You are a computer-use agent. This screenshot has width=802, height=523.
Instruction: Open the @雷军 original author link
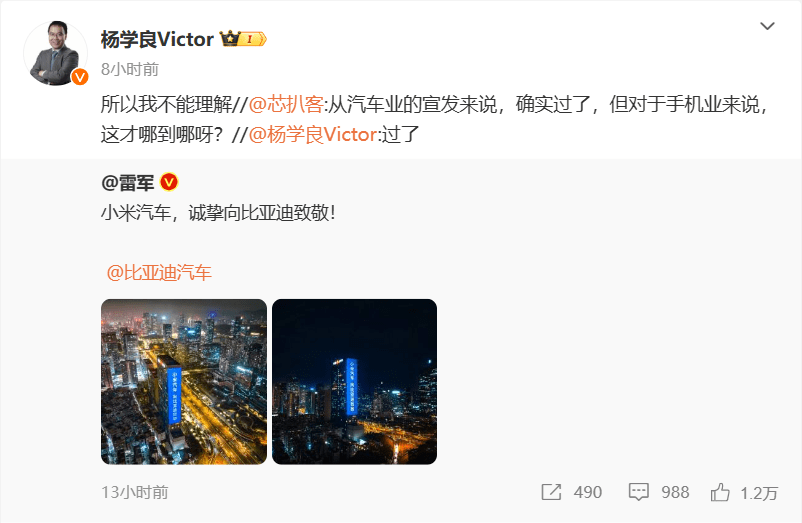(x=128, y=182)
